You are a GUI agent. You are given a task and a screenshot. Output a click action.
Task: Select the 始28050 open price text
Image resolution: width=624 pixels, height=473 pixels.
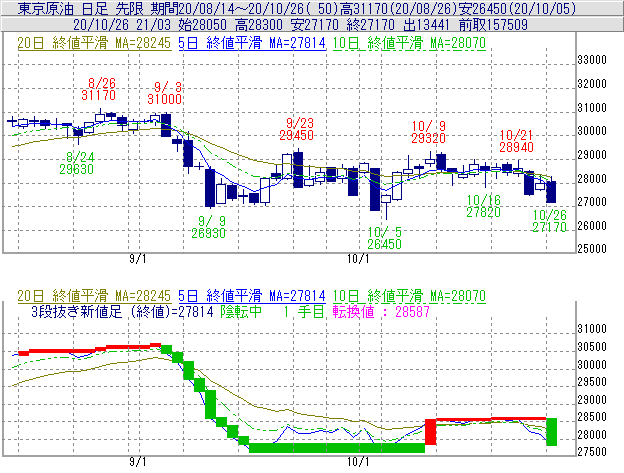(x=202, y=25)
